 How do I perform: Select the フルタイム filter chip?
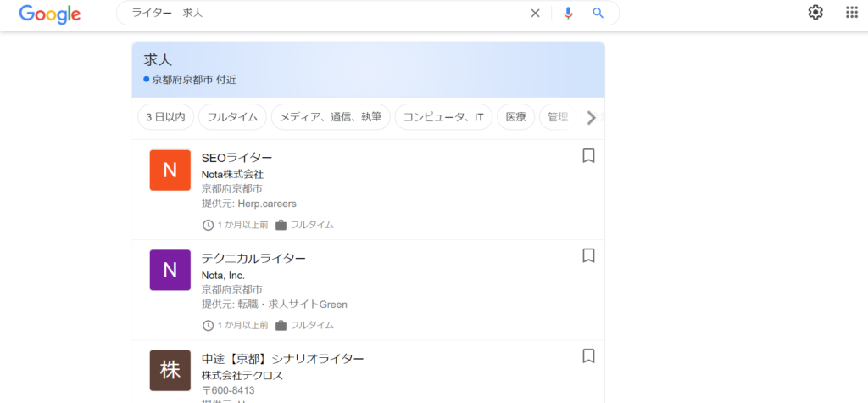click(232, 117)
